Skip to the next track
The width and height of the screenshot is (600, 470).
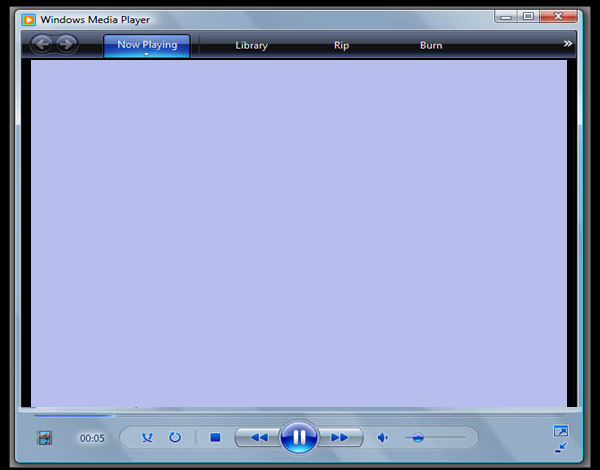(340, 437)
